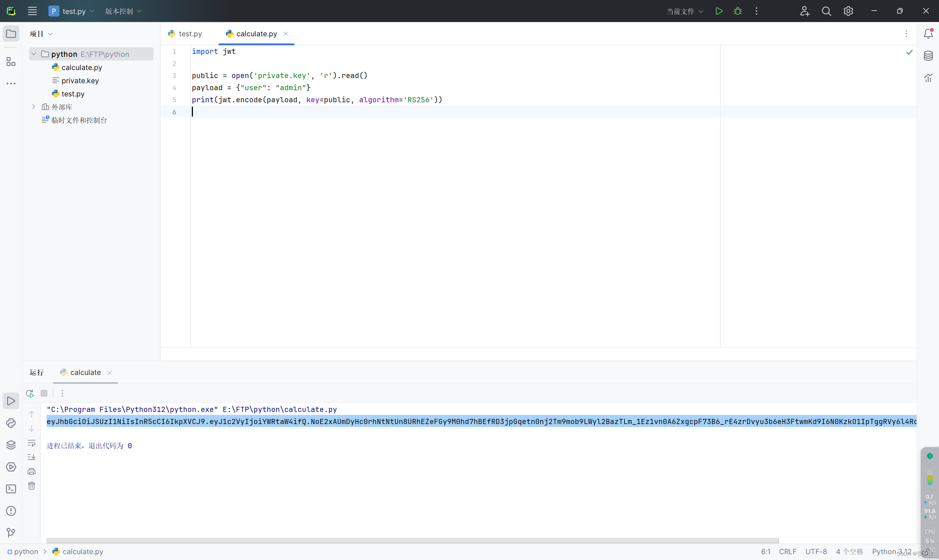
Task: Show more tool windows ellipsis in left sidebar
Action: (11, 83)
